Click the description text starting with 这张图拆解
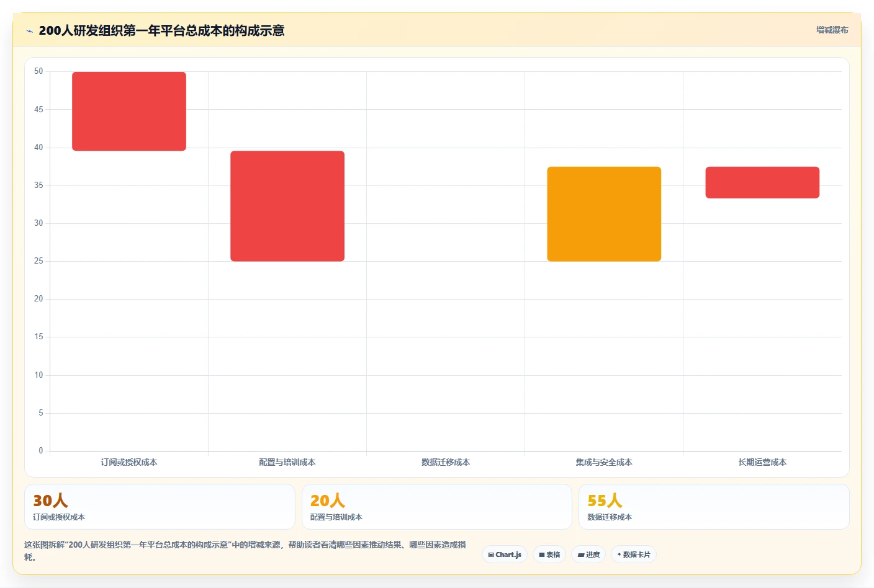 tap(245, 551)
